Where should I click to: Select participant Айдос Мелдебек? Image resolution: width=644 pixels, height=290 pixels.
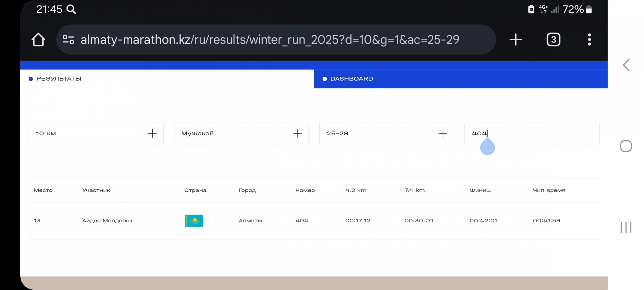[x=107, y=221]
